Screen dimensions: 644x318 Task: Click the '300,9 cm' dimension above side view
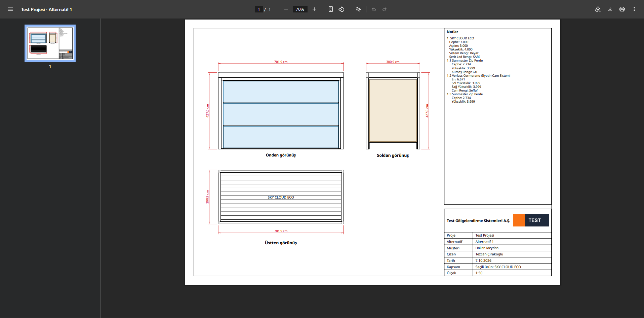pyautogui.click(x=393, y=62)
